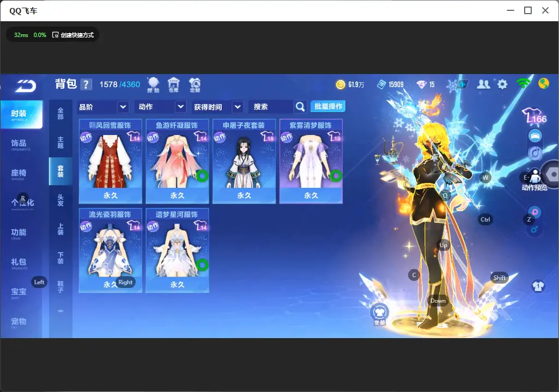Click the search magnifier icon
The image size is (559, 392).
[300, 107]
